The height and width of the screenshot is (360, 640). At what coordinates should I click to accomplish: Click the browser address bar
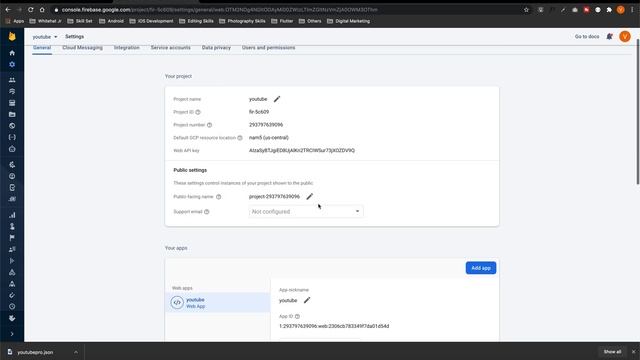pos(286,9)
